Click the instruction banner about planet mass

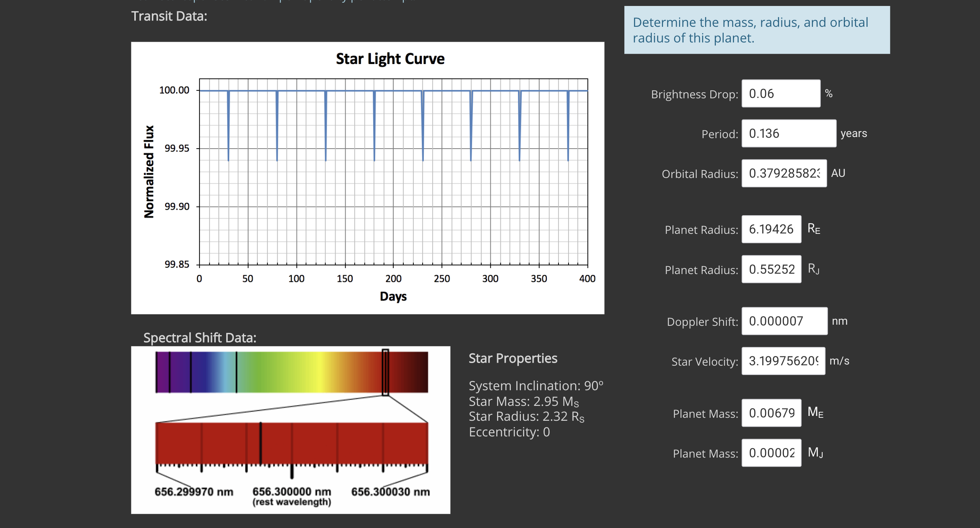756,30
